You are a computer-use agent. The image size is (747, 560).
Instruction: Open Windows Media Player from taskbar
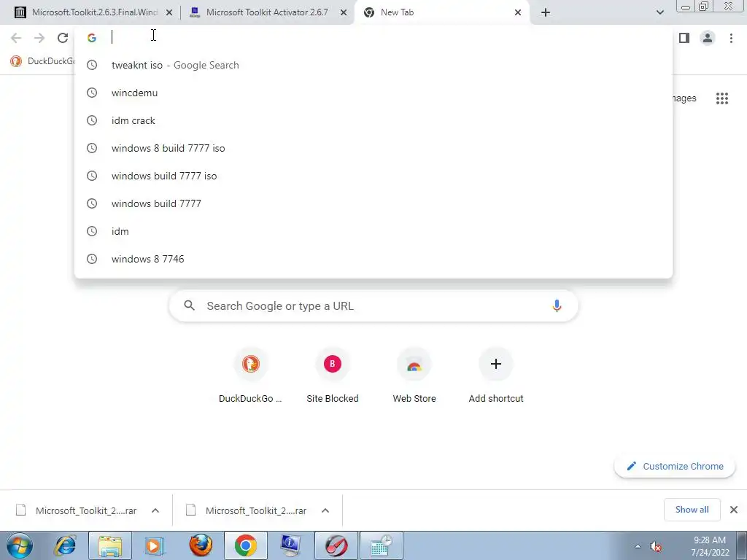coord(155,545)
